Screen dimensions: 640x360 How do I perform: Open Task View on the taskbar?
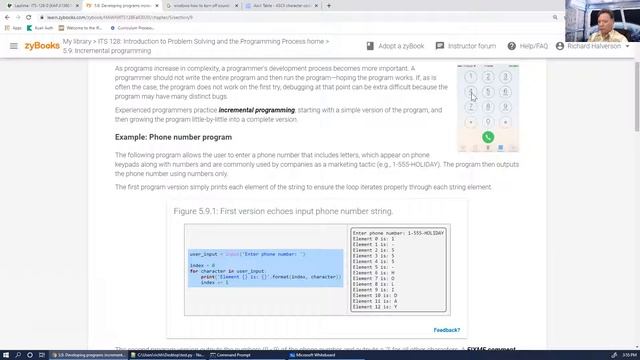(x=42, y=355)
